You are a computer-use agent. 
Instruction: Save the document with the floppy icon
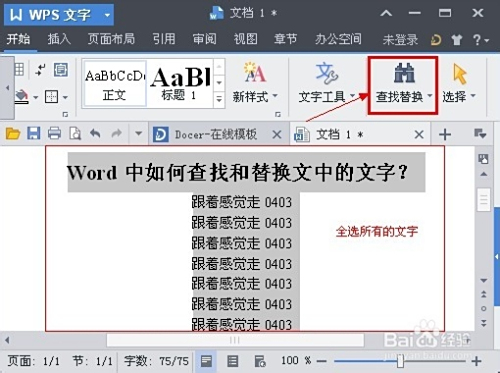click(34, 134)
